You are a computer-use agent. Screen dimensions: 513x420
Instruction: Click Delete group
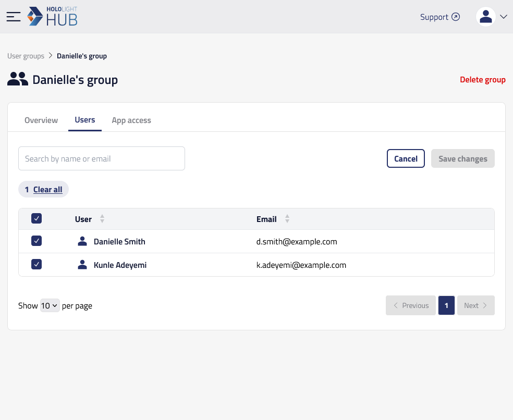click(x=483, y=80)
